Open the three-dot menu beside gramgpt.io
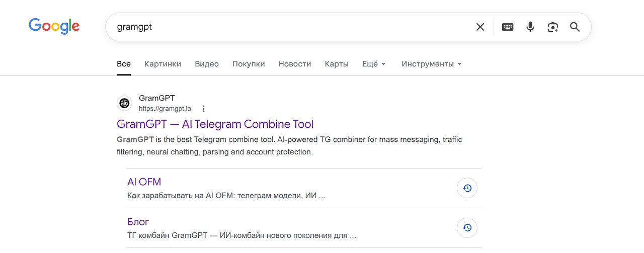Screen dimensions: 644x253 (x=203, y=109)
